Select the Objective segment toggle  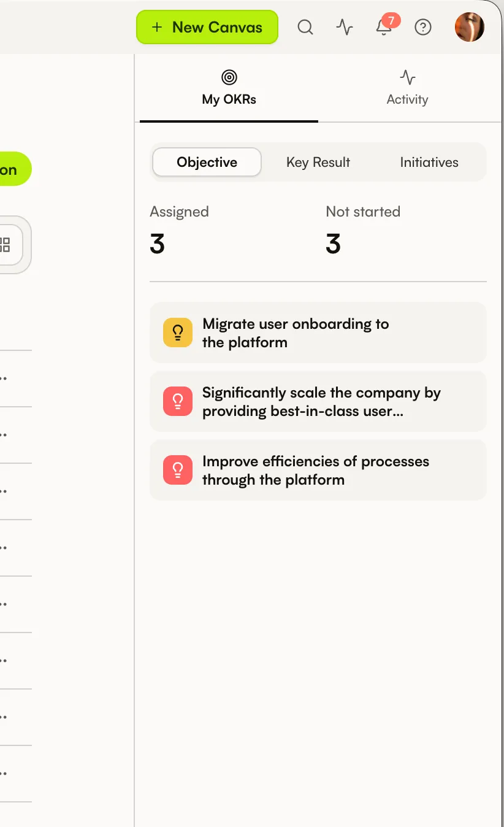point(207,163)
